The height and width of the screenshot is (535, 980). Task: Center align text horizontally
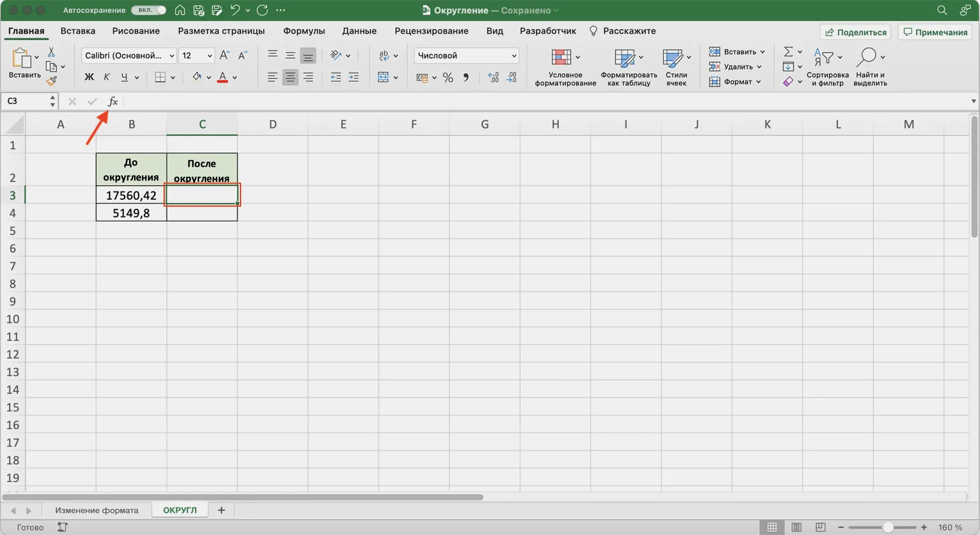pos(290,78)
